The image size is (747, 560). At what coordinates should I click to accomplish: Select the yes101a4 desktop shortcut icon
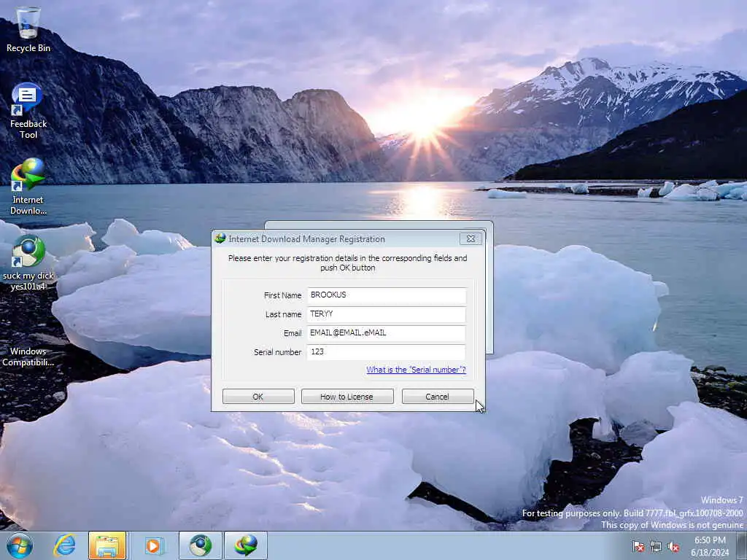coord(28,262)
